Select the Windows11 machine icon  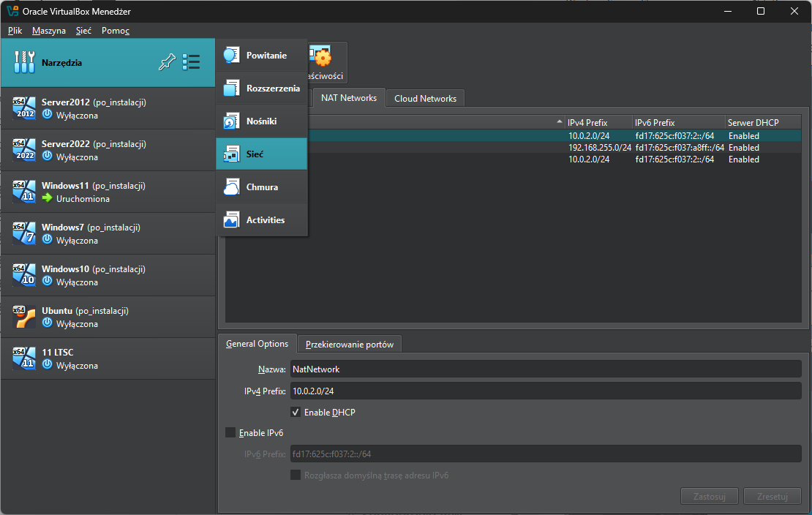click(24, 192)
